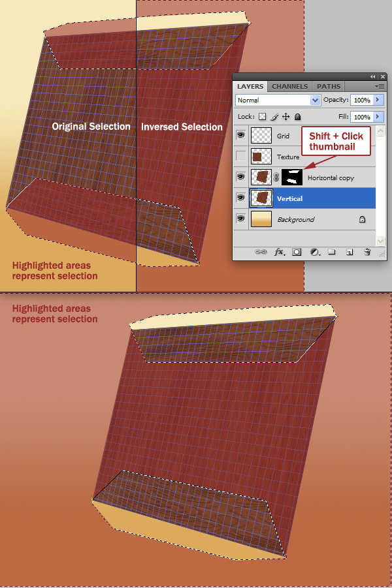Hide the Vertical layer
This screenshot has height=588, width=392.
[240, 198]
